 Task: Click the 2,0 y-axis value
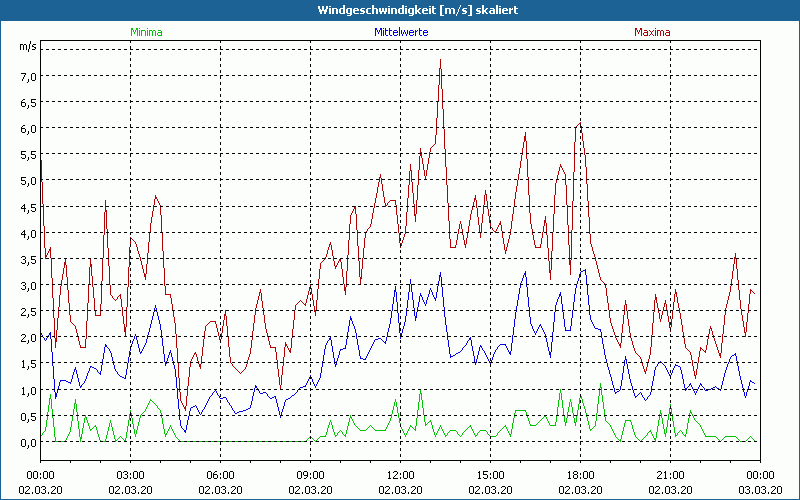[29, 338]
